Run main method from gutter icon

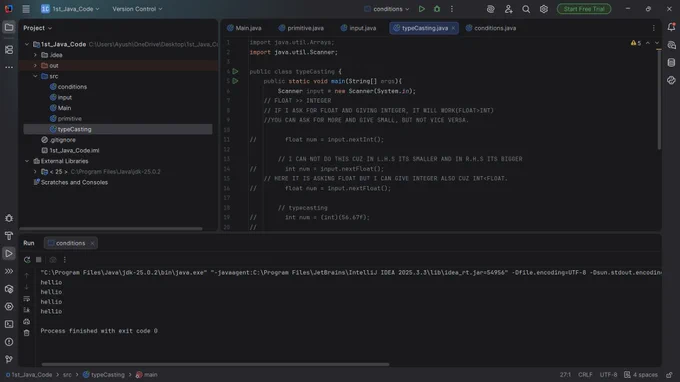coord(235,81)
